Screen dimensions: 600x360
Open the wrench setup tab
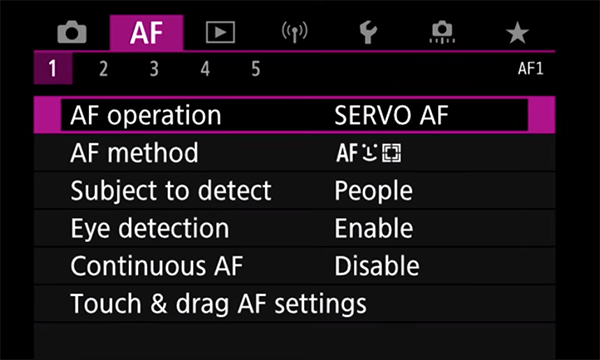[x=368, y=33]
